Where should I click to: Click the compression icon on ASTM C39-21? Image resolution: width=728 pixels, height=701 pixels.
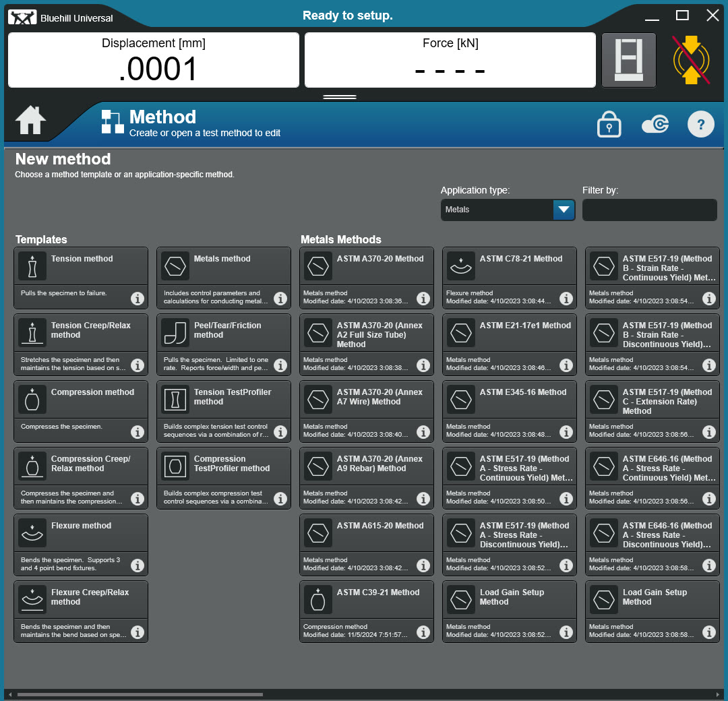tap(318, 601)
